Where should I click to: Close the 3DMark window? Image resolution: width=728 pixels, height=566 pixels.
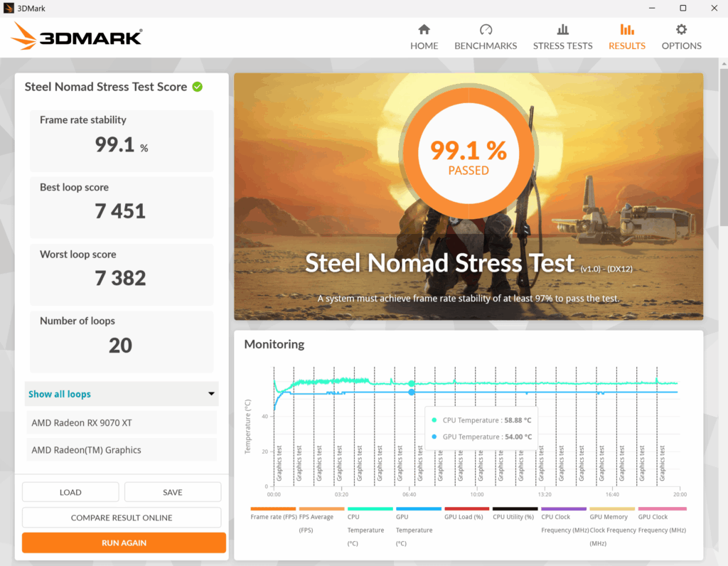(714, 8)
